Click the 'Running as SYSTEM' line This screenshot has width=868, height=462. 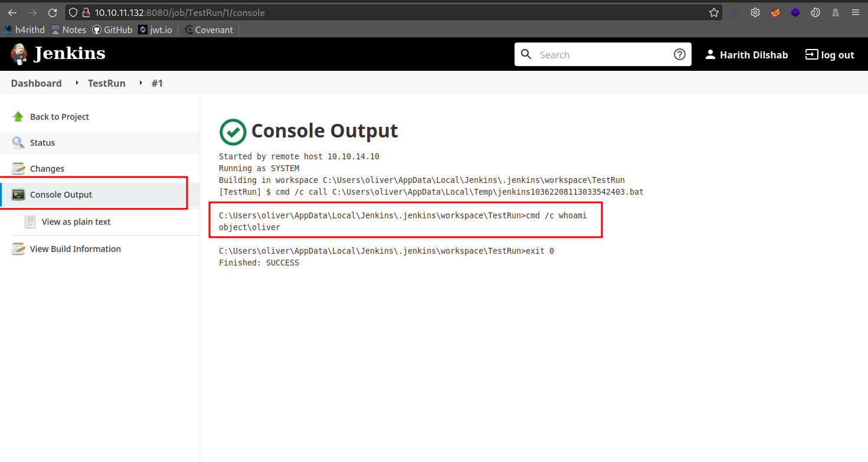(x=259, y=169)
